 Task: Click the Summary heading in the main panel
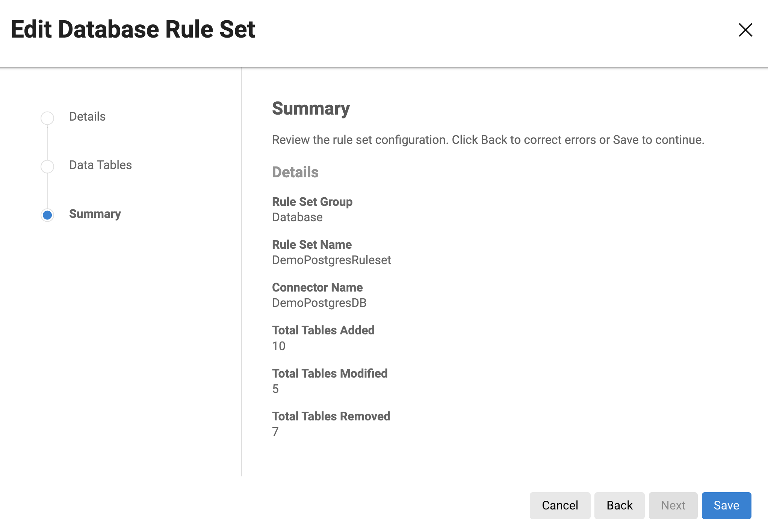pyautogui.click(x=311, y=109)
